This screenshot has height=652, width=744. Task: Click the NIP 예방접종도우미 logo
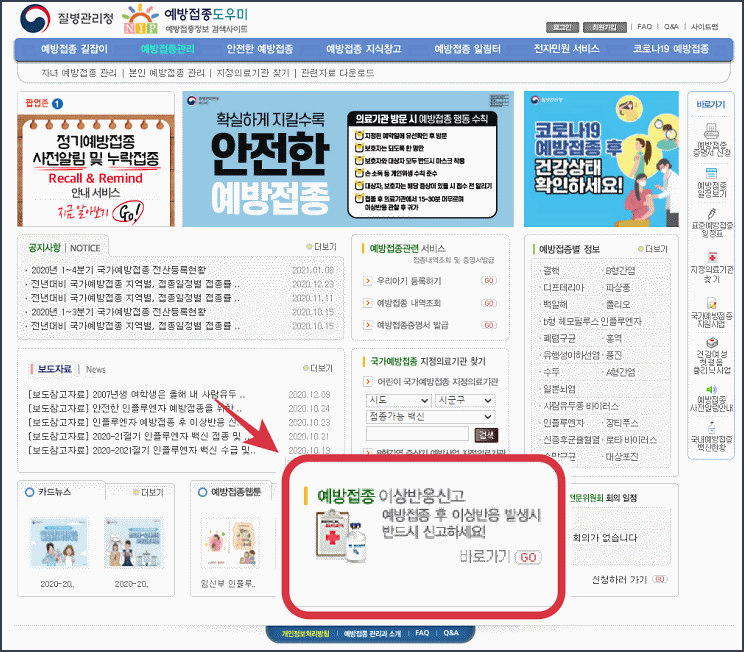pos(186,19)
